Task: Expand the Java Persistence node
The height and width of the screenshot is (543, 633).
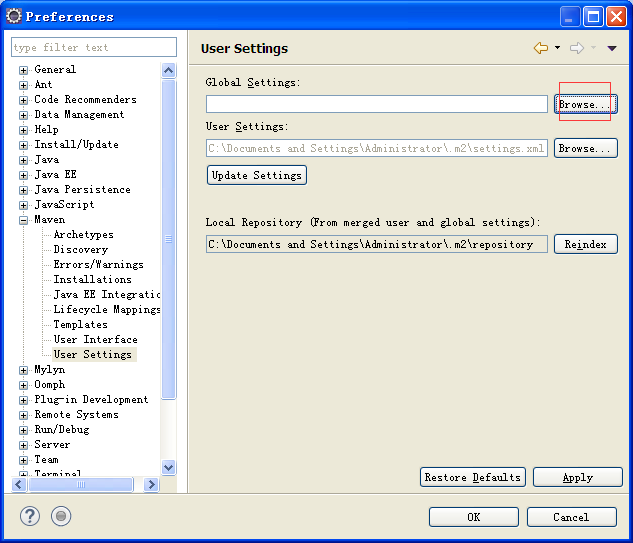Action: [x=23, y=190]
